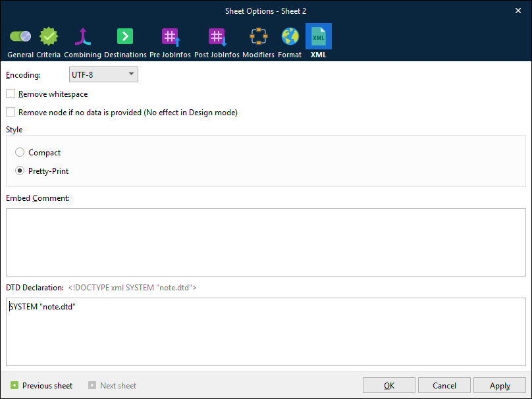
Task: Click the Next sheet grey arrow icon
Action: click(92, 385)
